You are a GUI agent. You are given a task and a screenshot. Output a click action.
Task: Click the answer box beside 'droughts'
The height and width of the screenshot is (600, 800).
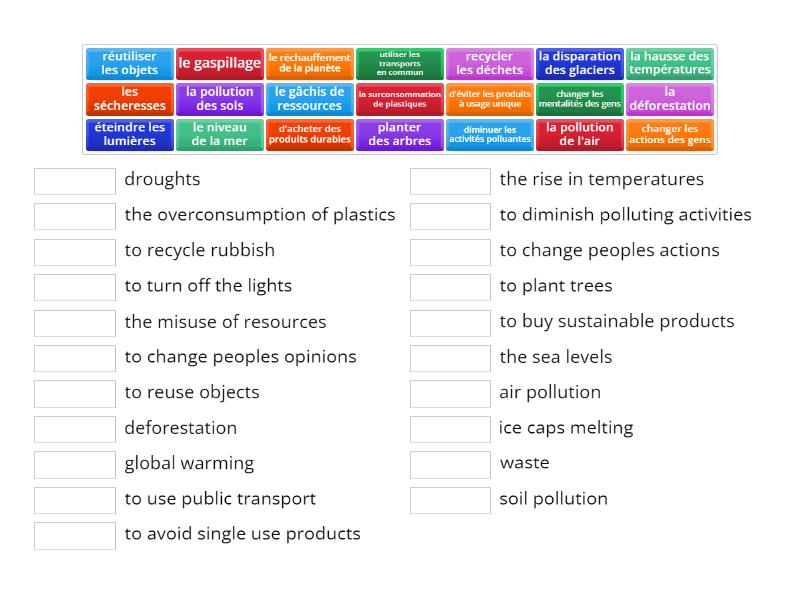tap(75, 181)
